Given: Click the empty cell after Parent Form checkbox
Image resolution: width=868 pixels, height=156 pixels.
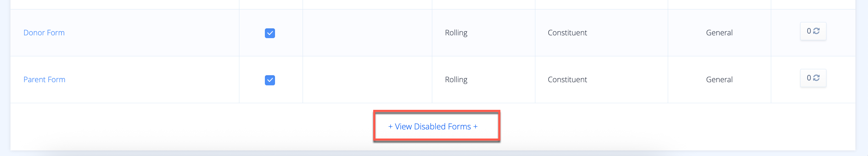Looking at the screenshot, I should pos(367,79).
